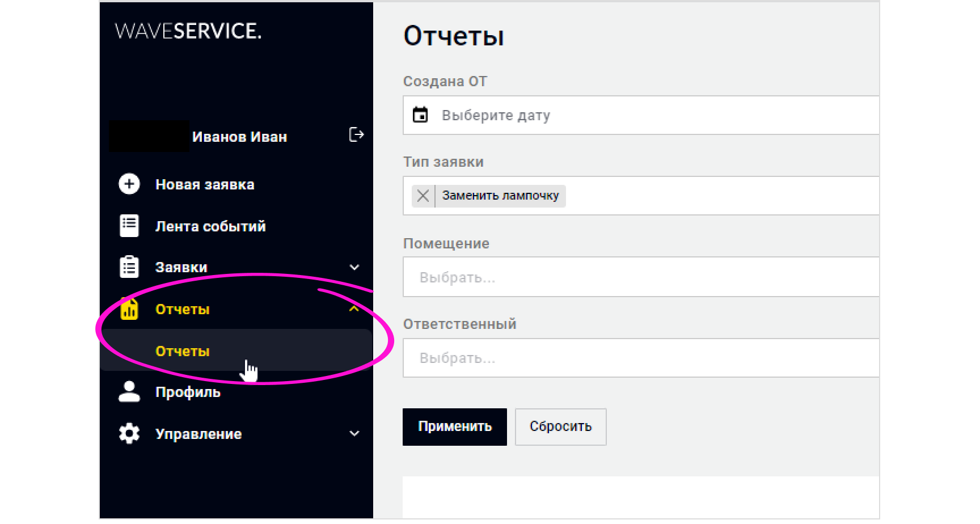Viewport: 980px width, 524px height.
Task: Click the Заявки clipboard icon
Action: click(129, 267)
